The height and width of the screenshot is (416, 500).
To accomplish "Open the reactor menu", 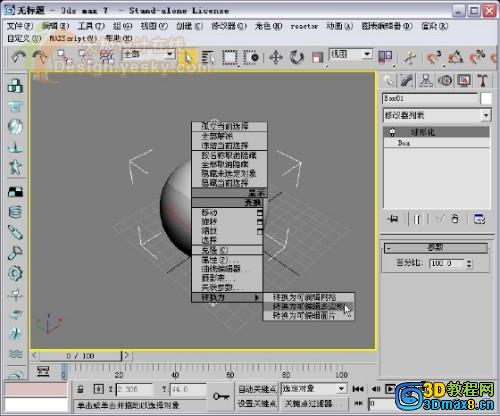I will point(304,26).
